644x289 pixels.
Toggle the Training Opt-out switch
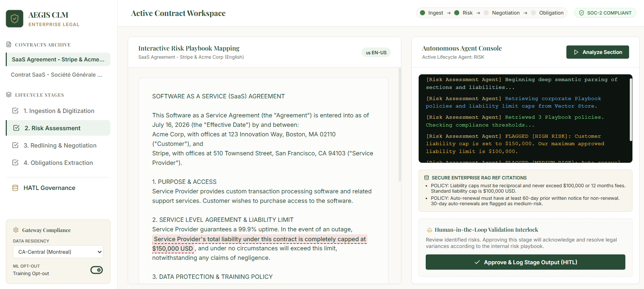pyautogui.click(x=97, y=270)
